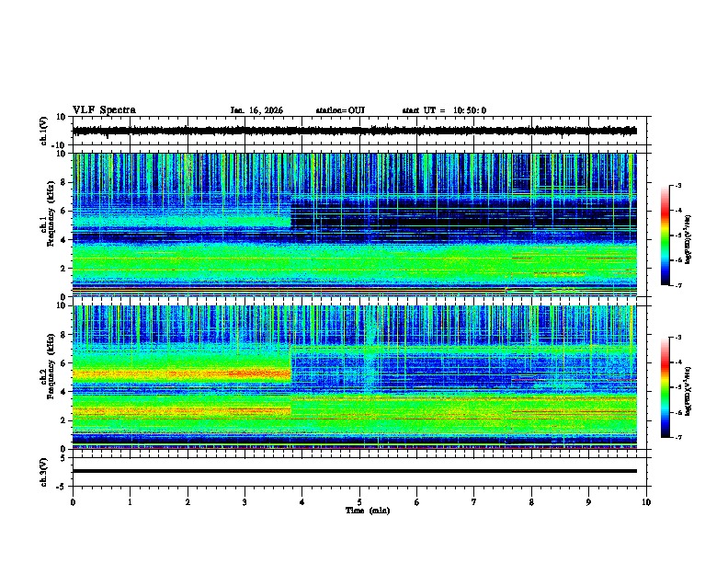Click the ch.2 spectrogram panel
Screen dimensions: 728x563
tap(355, 377)
